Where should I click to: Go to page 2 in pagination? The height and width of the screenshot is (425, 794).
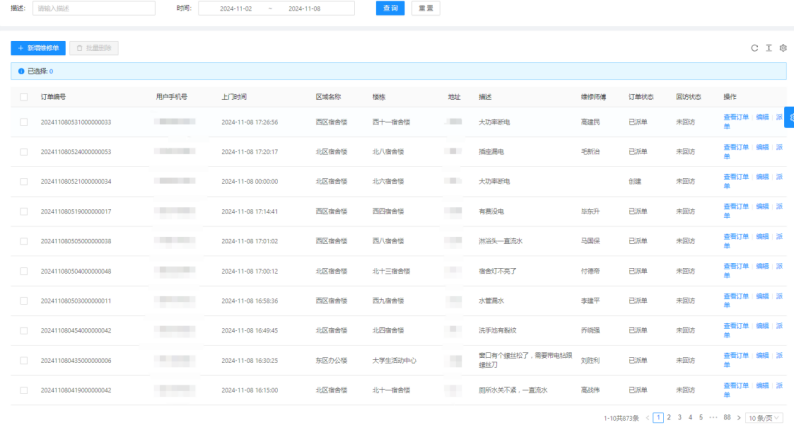[668, 417]
